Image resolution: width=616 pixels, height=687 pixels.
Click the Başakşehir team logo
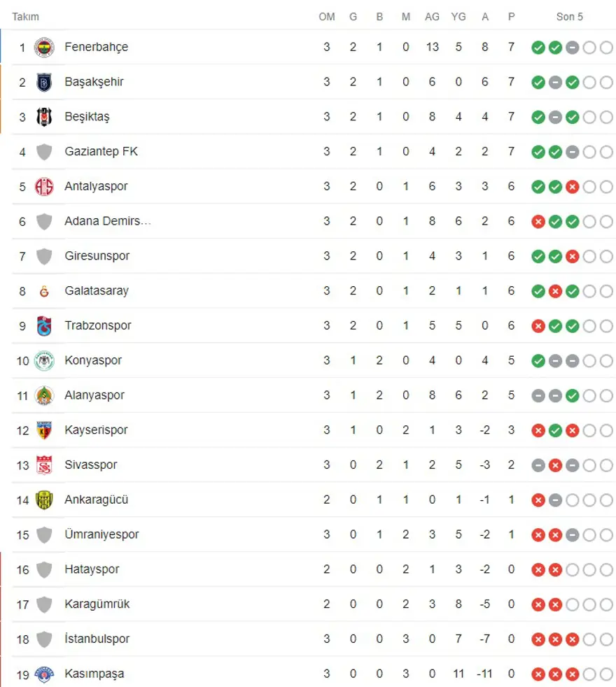pyautogui.click(x=44, y=83)
